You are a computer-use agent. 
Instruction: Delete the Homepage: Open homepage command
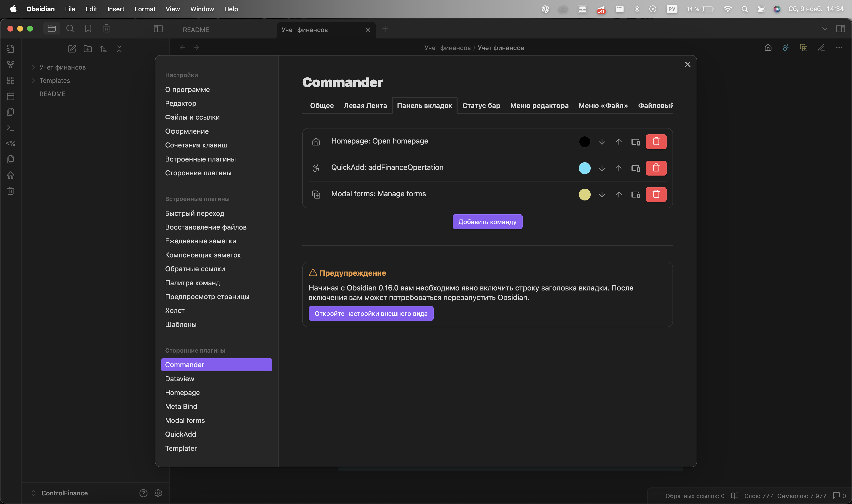[x=656, y=142]
